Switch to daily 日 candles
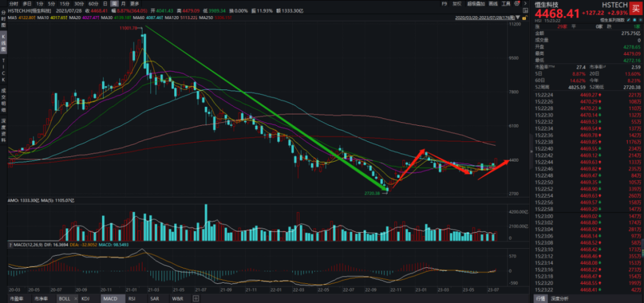 click(x=106, y=4)
